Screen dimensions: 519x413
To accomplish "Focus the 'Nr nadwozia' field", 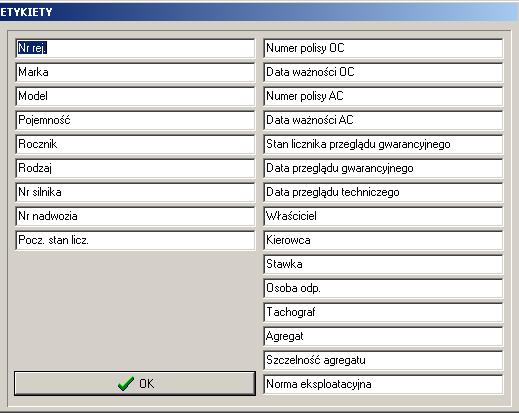I will [x=135, y=216].
